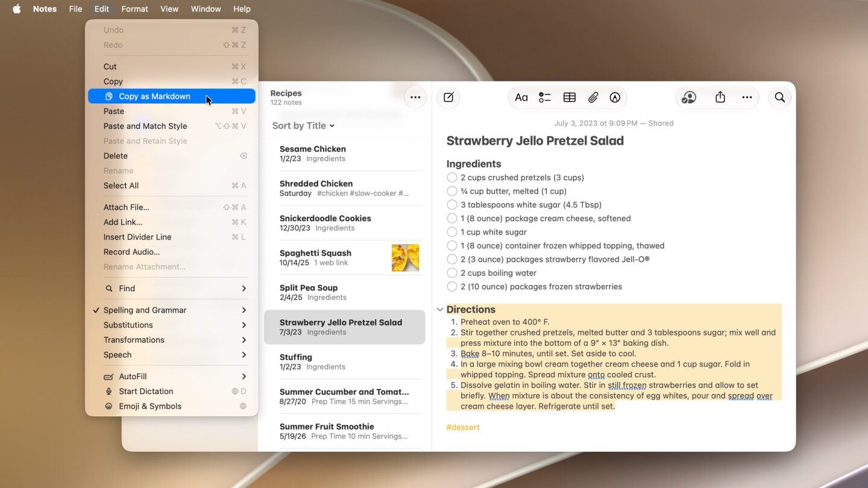Click the share icon in toolbar
The image size is (868, 488).
tap(720, 98)
